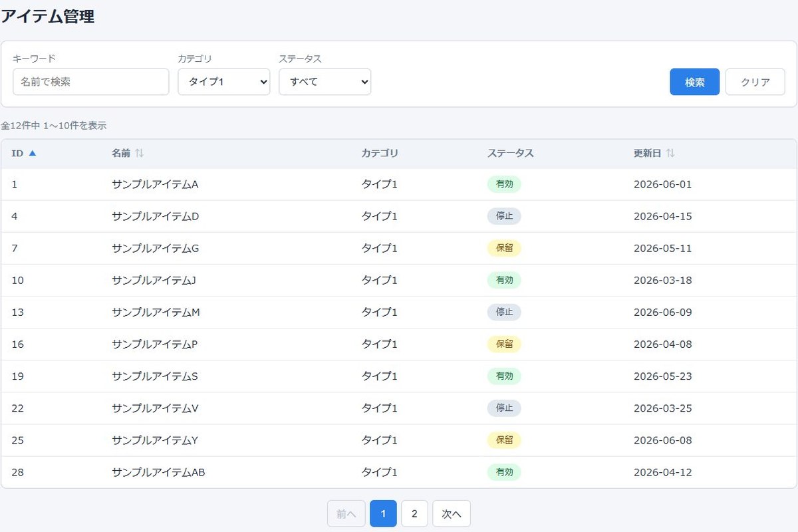The width and height of the screenshot is (798, 532).
Task: Open the カテゴリ dropdown showing タイプ1
Action: (223, 82)
